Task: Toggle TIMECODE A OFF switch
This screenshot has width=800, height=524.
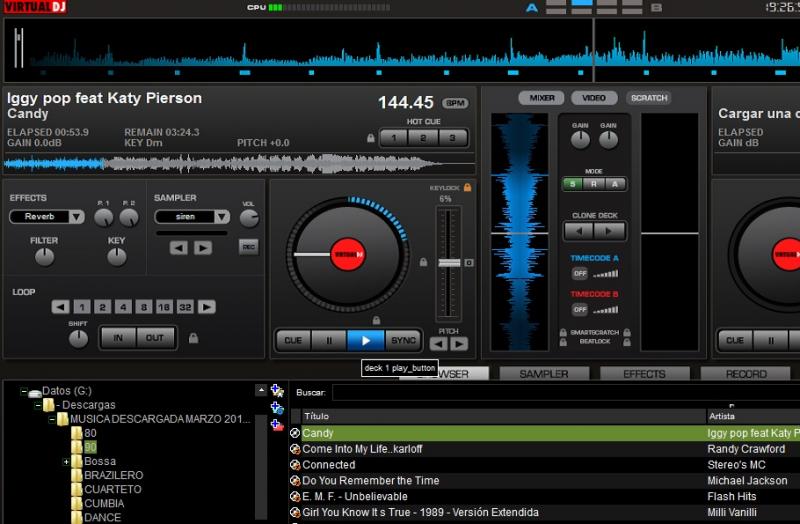Action: coord(580,273)
